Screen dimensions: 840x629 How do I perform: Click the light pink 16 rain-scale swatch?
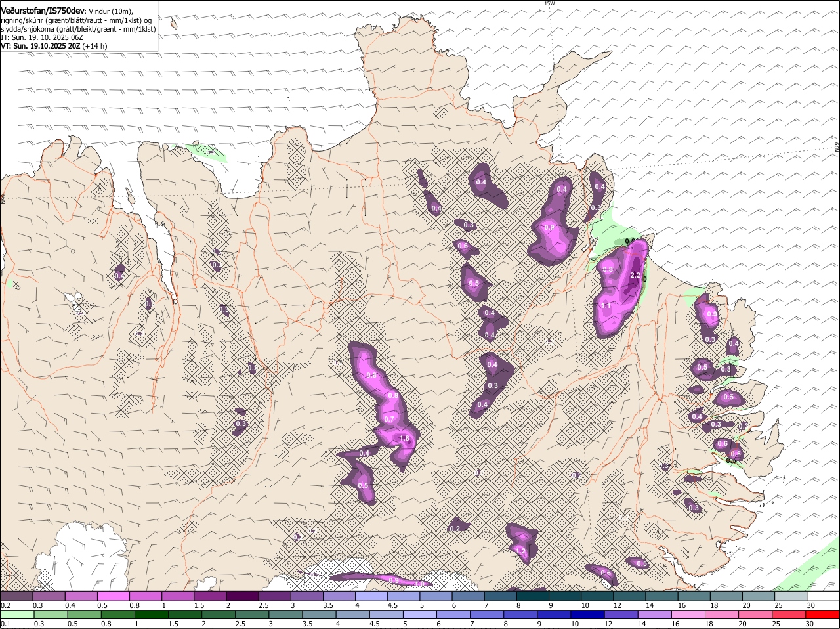[x=688, y=615]
